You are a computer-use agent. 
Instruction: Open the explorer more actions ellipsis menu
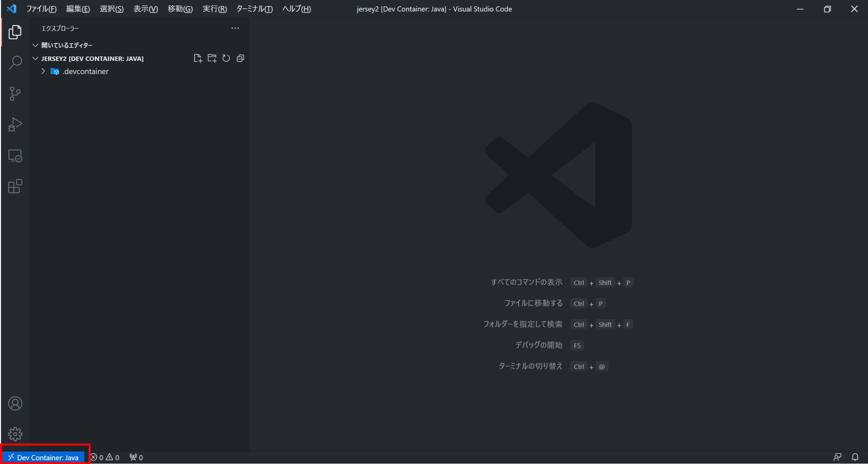pos(235,28)
